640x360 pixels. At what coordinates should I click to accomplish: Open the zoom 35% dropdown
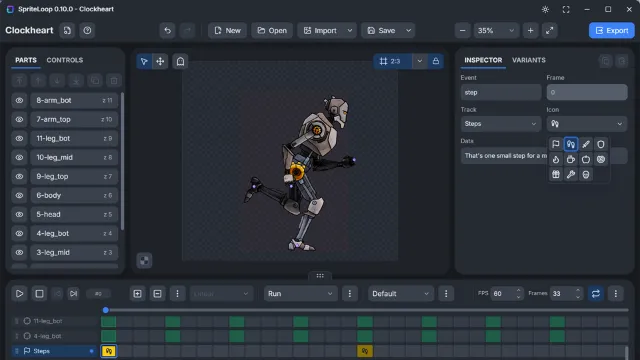tap(496, 31)
